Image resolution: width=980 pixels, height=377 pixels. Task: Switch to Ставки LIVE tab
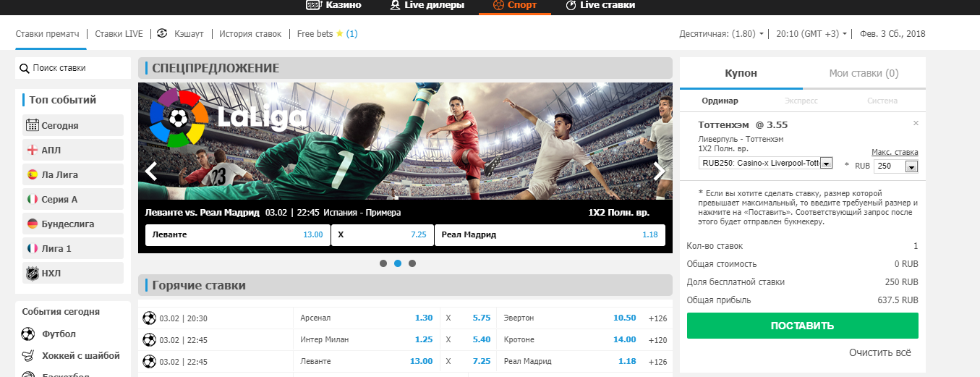point(119,33)
